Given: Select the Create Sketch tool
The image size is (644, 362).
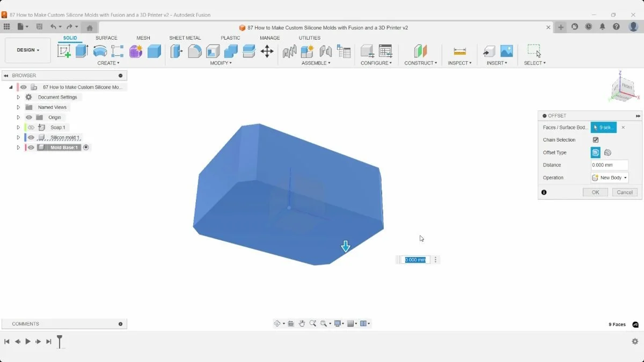Looking at the screenshot, I should 64,51.
